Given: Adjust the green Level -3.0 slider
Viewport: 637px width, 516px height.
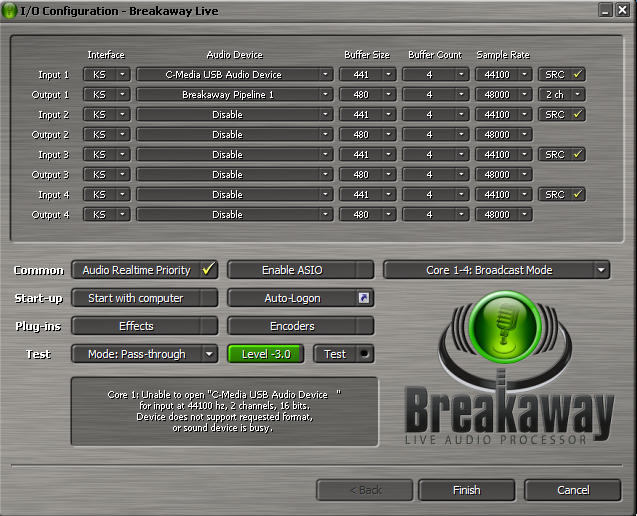Looking at the screenshot, I should coord(266,354).
